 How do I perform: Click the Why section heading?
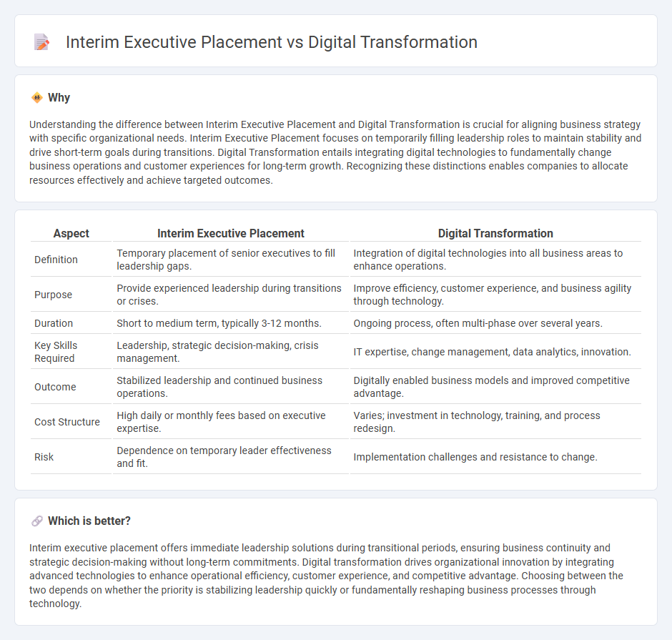click(x=59, y=98)
